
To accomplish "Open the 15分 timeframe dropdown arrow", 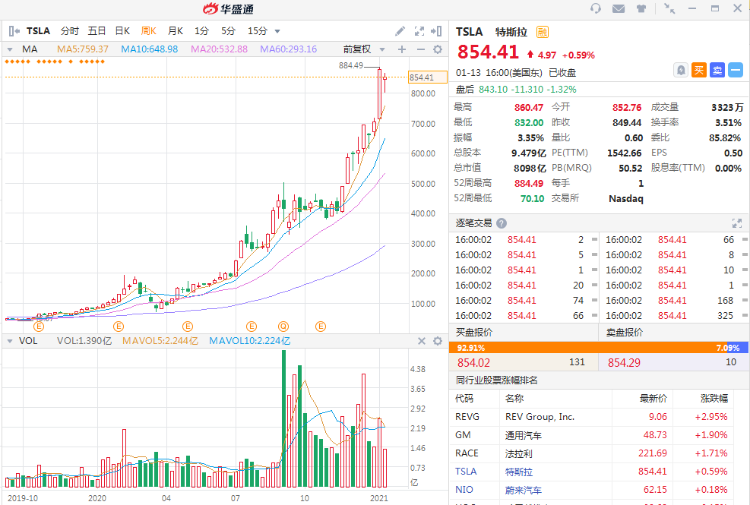I will (277, 32).
